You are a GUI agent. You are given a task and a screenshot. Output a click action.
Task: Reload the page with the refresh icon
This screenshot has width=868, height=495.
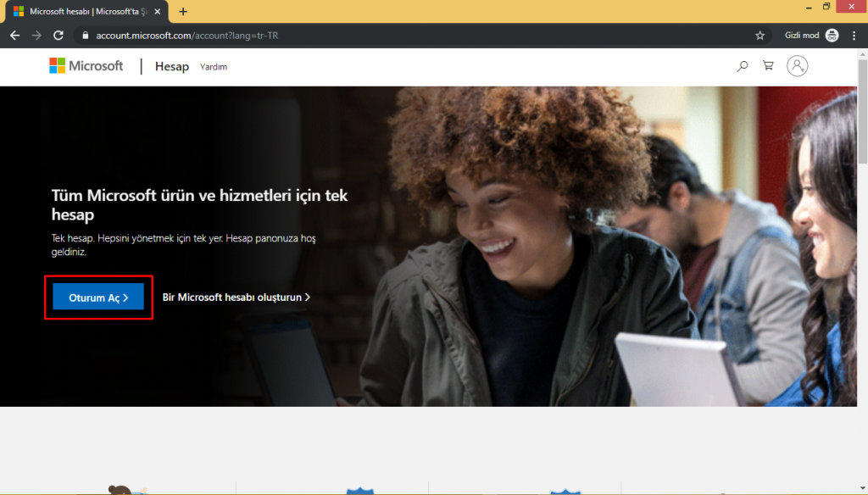click(x=58, y=36)
